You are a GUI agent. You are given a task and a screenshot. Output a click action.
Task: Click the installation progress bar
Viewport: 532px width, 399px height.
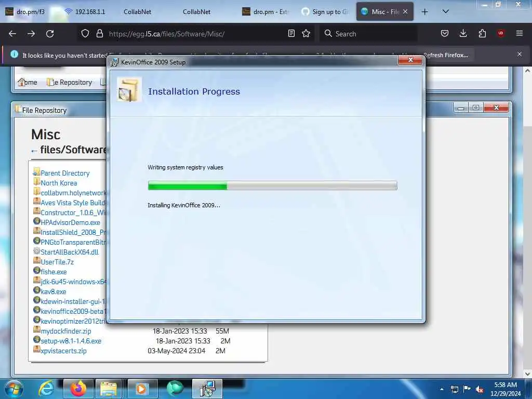click(272, 185)
